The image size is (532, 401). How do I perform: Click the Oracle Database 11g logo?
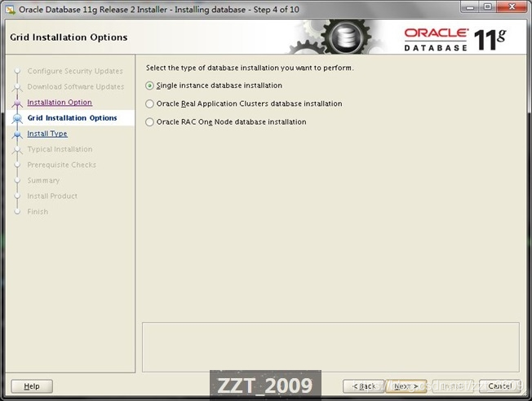coord(454,40)
